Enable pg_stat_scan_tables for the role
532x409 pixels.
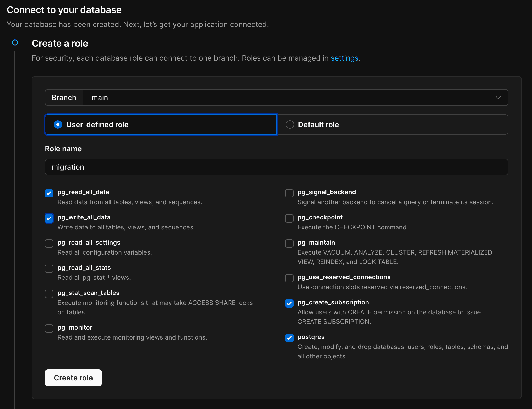[49, 294]
